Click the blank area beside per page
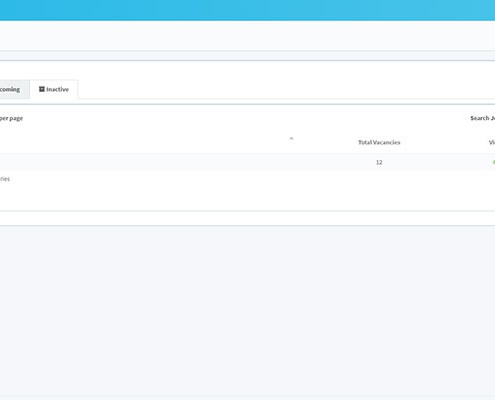This screenshot has width=495, height=400. 247,118
